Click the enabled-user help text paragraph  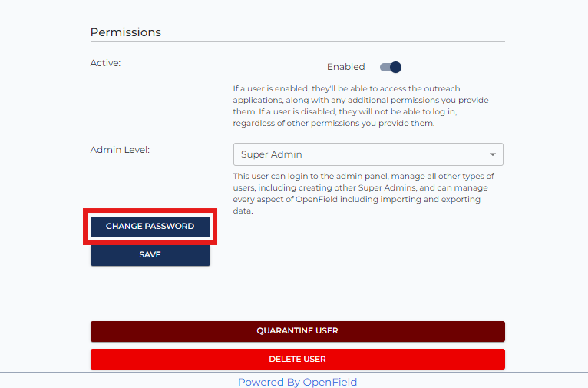coord(361,106)
